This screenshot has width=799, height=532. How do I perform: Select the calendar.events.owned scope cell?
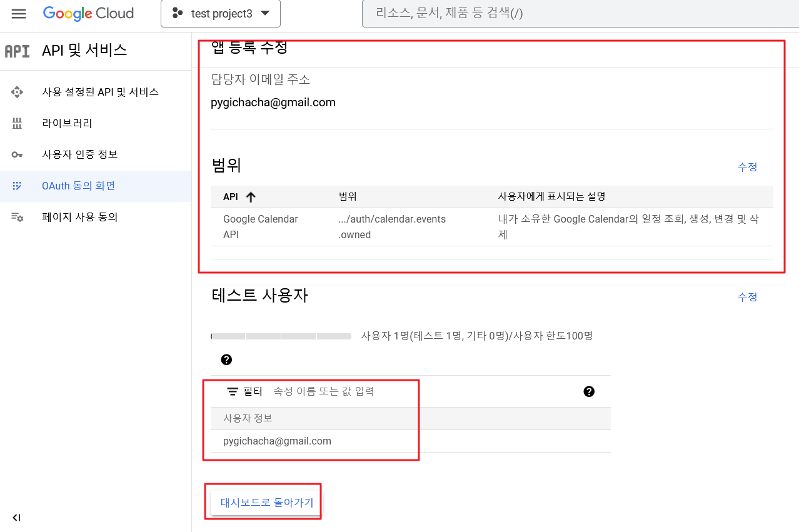click(x=392, y=227)
